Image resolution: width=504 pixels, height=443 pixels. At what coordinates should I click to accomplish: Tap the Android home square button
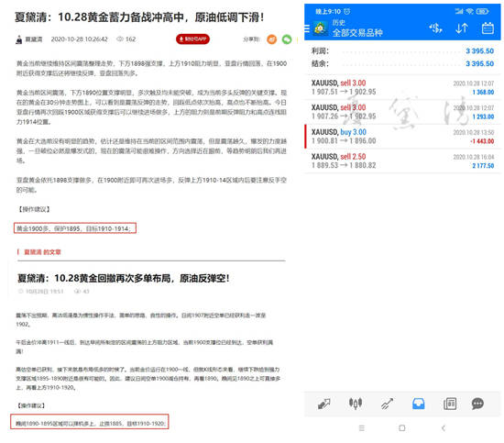click(401, 428)
